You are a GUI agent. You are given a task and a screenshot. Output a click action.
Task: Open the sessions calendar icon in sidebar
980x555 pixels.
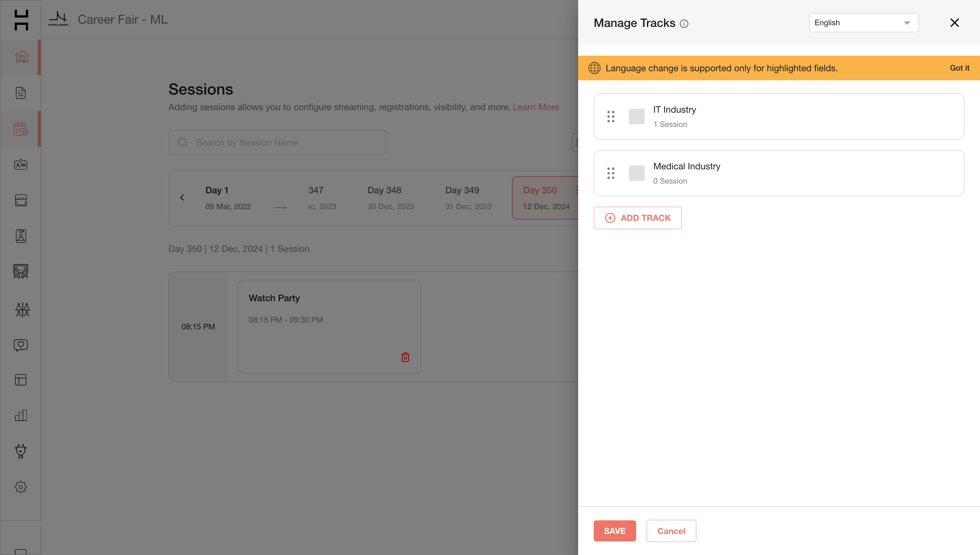coord(21,129)
